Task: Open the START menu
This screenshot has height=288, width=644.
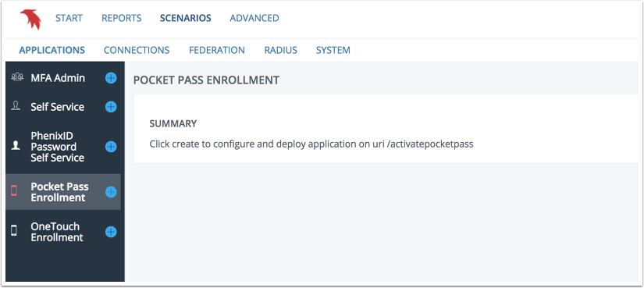Action: click(69, 18)
